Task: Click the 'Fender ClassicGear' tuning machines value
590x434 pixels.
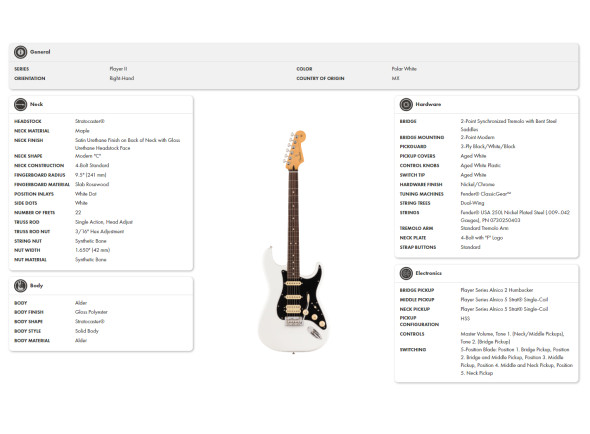Action: (x=486, y=194)
